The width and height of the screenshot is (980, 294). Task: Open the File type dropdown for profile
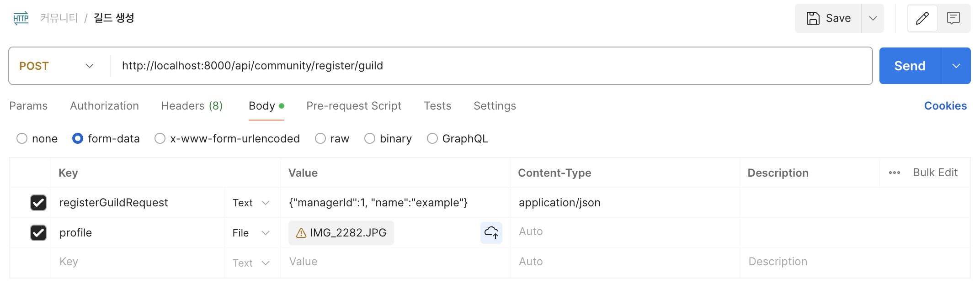coord(251,233)
